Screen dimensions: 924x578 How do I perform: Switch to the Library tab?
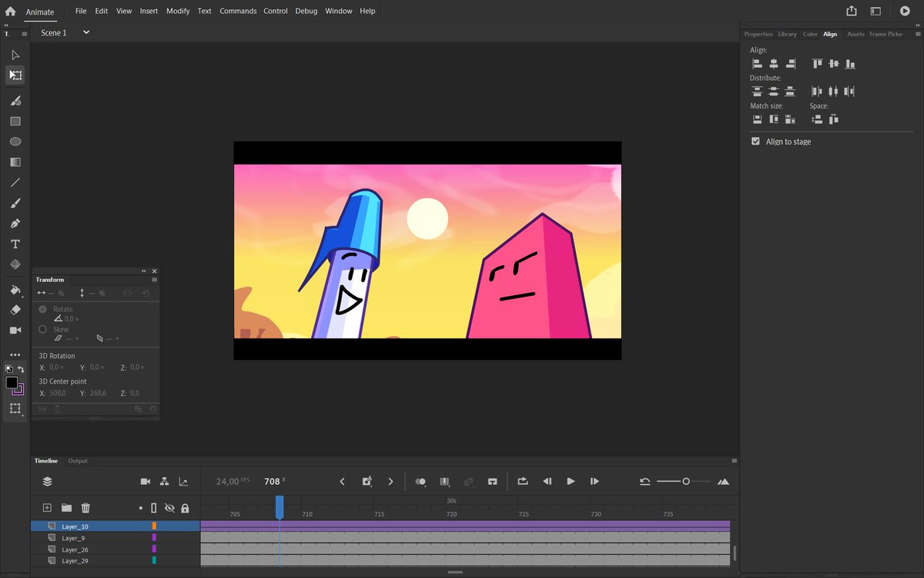point(787,34)
